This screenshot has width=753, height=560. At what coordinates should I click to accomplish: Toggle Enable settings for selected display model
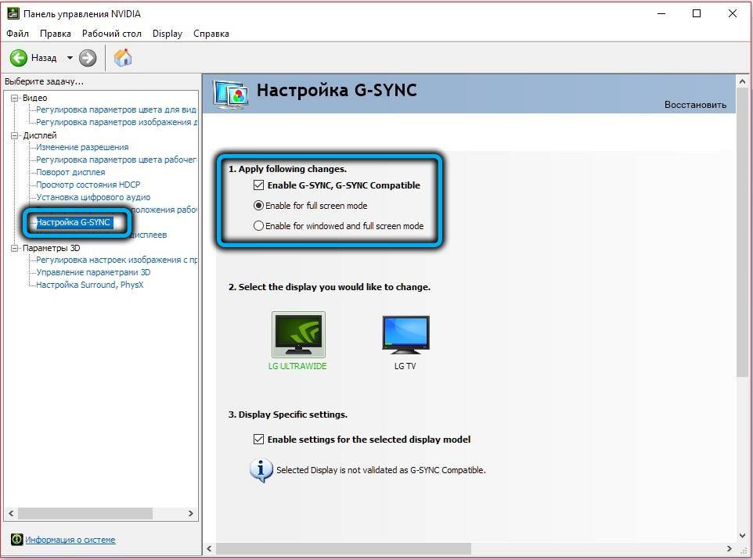(x=259, y=440)
